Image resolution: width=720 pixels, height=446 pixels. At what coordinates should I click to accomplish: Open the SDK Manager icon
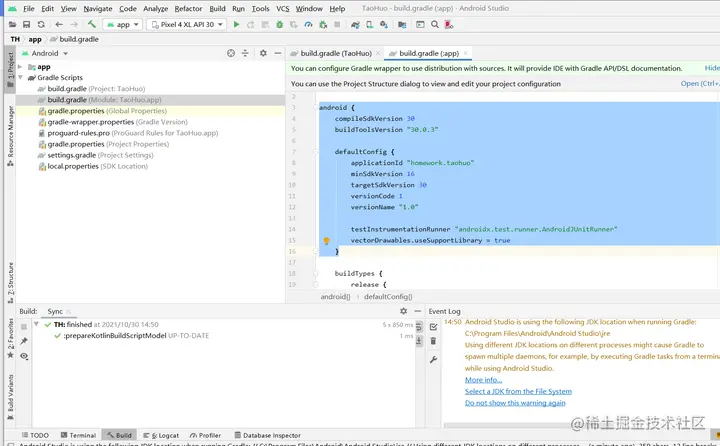(384, 24)
